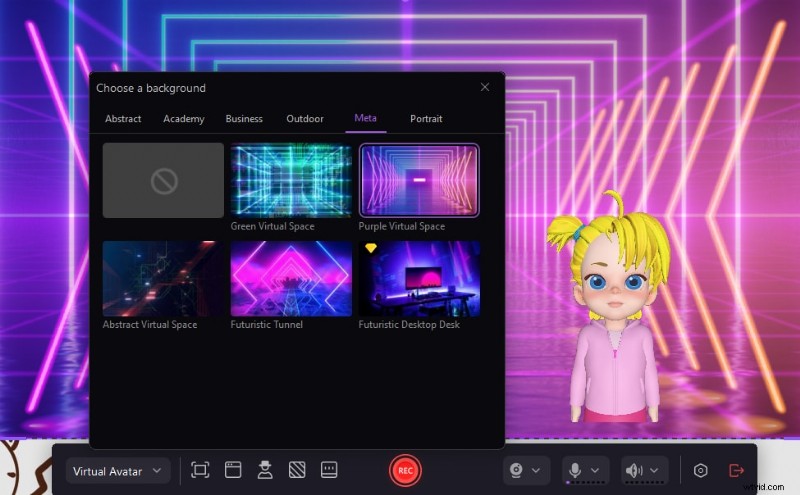Click the window capture icon in toolbar
Viewport: 800px width, 495px height.
233,470
